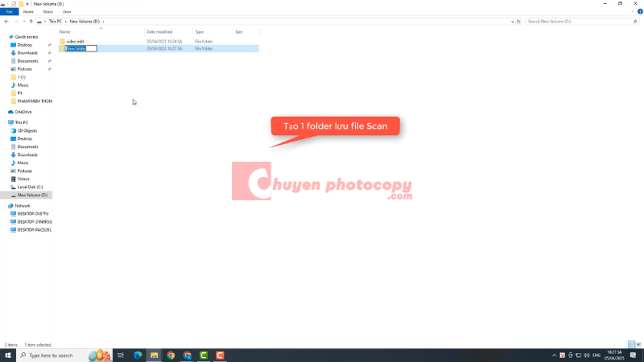
Task: Refresh the current folder view
Action: coord(518,22)
